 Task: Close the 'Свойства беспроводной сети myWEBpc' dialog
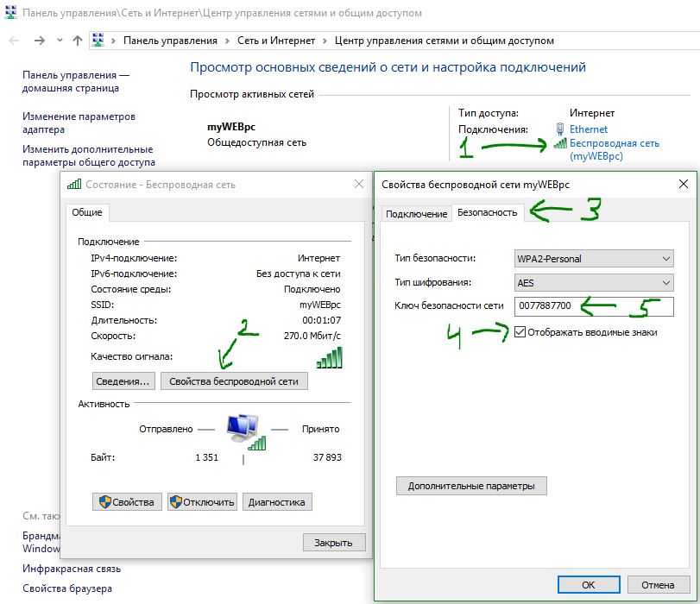(x=683, y=184)
